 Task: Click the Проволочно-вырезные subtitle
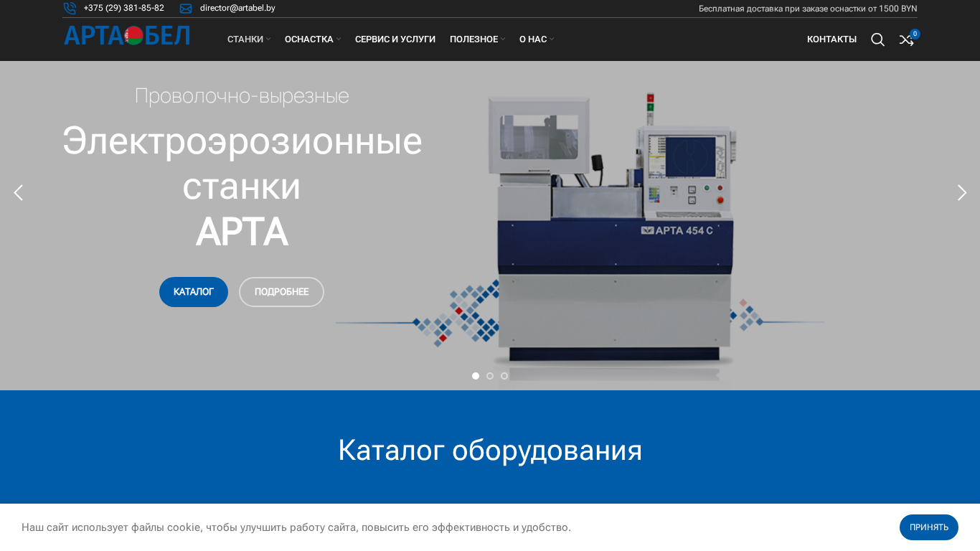coord(242,95)
